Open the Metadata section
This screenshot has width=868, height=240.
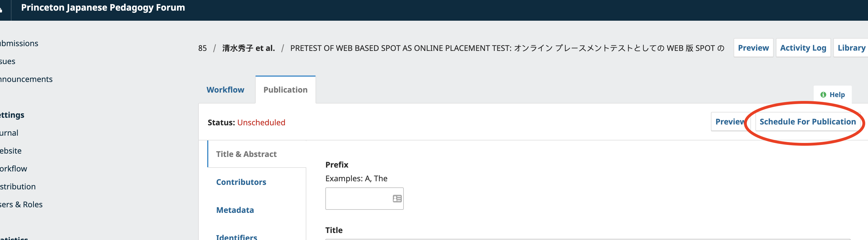[x=235, y=210]
